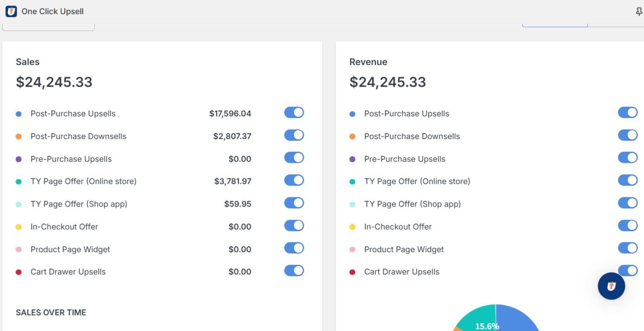Switch off In-Checkout Offer revenue toggle
This screenshot has width=644, height=331.
tap(628, 226)
